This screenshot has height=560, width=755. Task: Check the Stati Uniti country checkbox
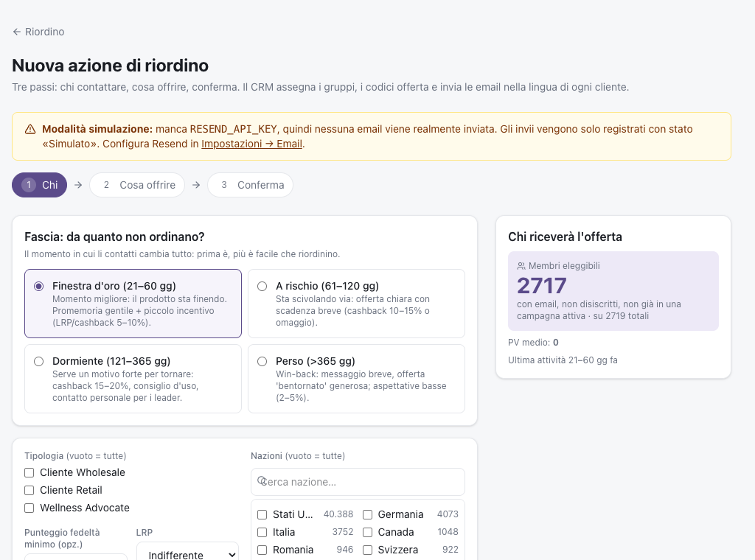[x=262, y=515]
